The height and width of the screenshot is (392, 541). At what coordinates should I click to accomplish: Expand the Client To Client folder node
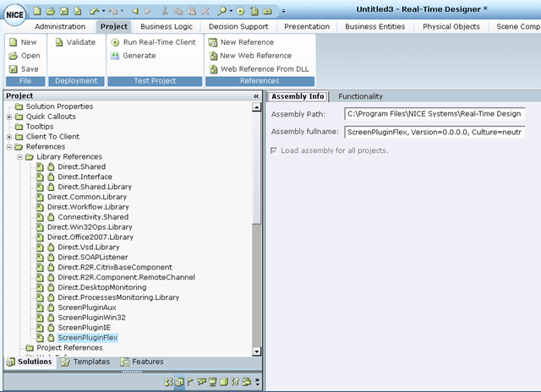click(9, 137)
